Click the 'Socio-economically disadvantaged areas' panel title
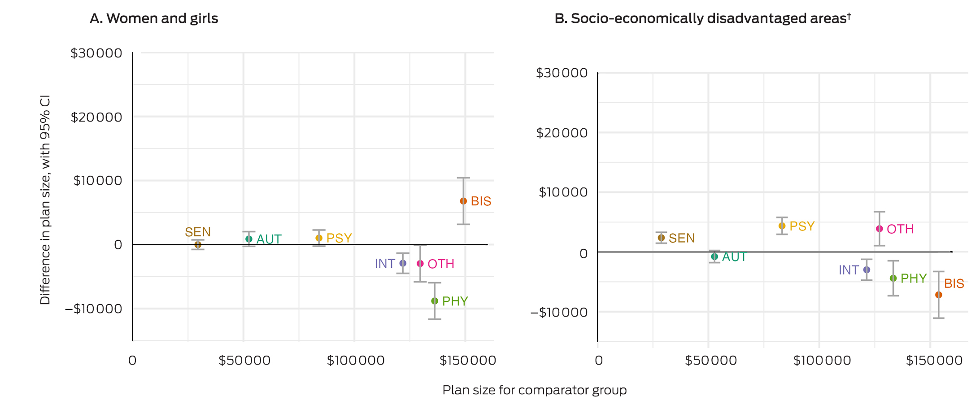Viewport: 980px width, 405px height. click(x=702, y=18)
